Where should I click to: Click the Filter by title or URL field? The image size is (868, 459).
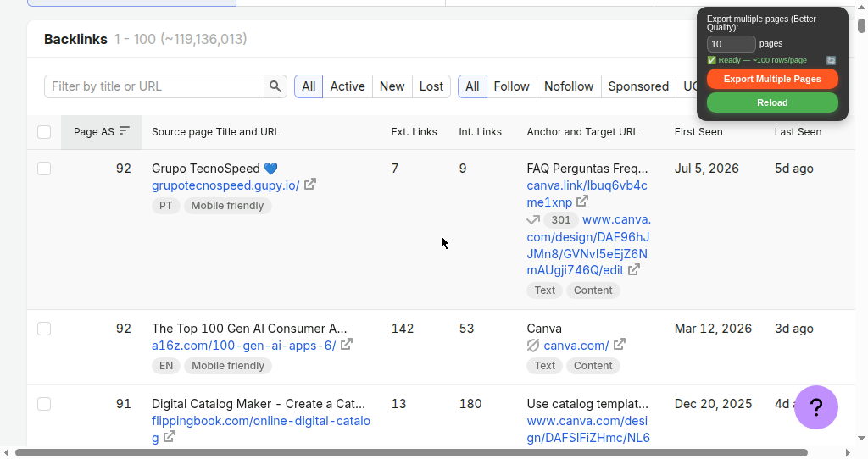point(154,86)
